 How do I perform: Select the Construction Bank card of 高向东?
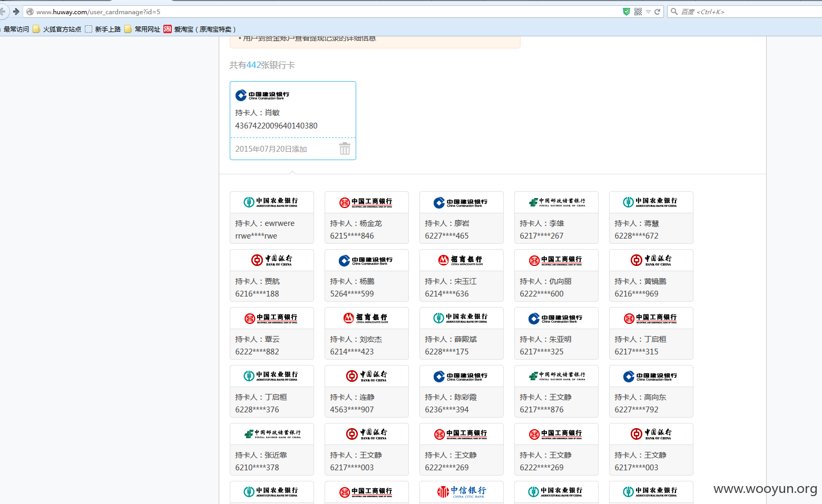pyautogui.click(x=651, y=391)
